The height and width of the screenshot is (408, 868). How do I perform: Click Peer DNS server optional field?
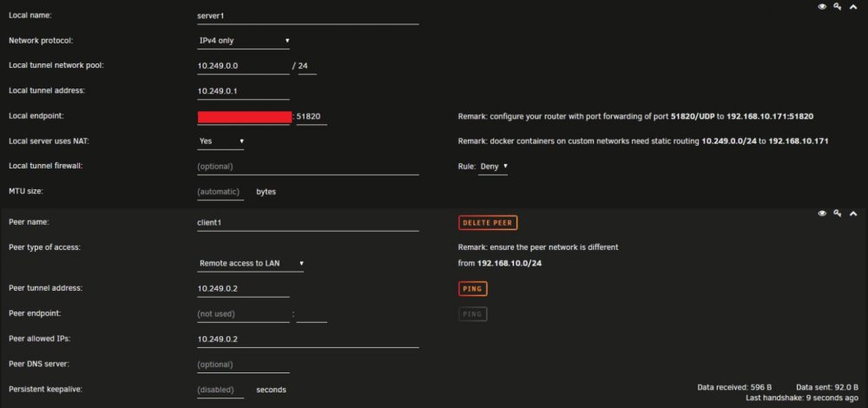(x=243, y=365)
